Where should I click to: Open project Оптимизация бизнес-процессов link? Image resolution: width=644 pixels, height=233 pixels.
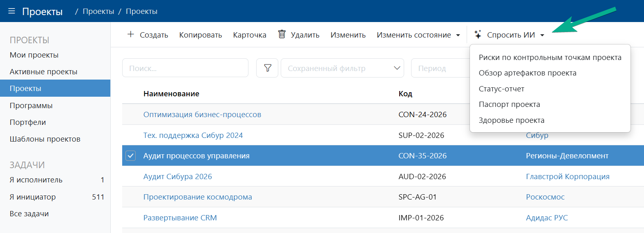pos(202,115)
